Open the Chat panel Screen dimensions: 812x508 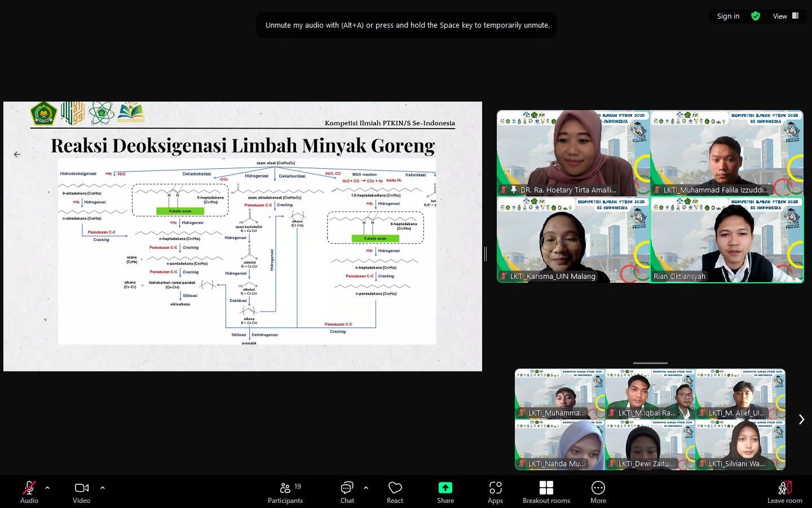pos(347,492)
